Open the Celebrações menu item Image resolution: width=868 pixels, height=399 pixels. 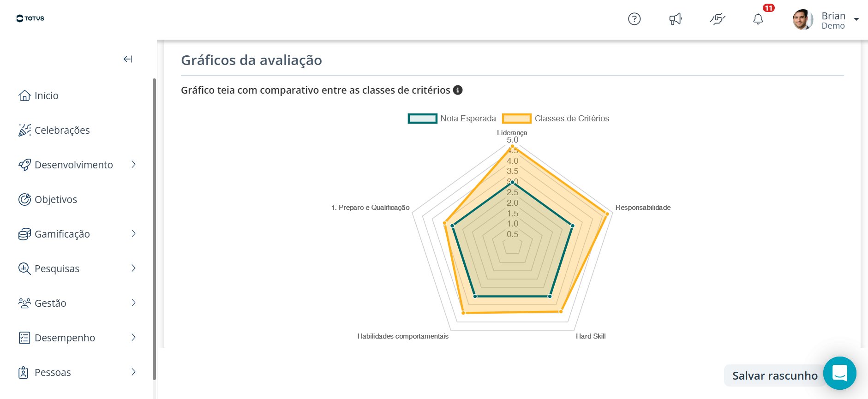click(x=54, y=130)
